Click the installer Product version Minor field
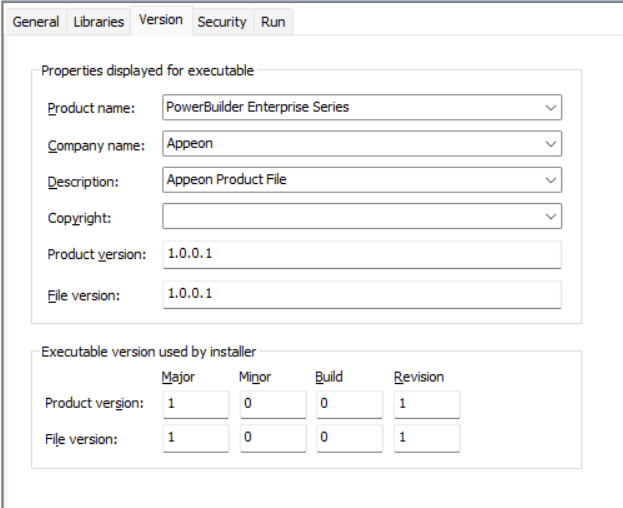The height and width of the screenshot is (508, 623). pyautogui.click(x=272, y=404)
